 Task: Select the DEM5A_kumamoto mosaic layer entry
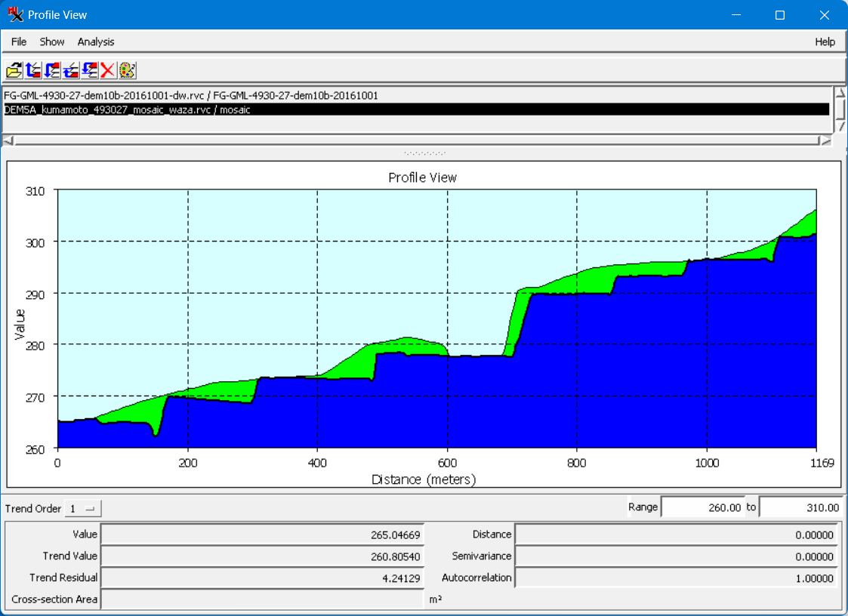416,109
